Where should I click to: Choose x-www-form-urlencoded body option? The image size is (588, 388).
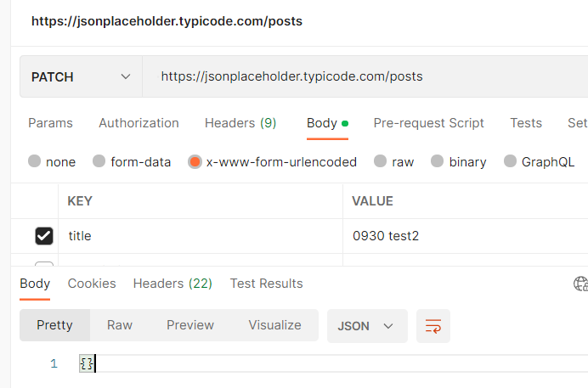195,161
